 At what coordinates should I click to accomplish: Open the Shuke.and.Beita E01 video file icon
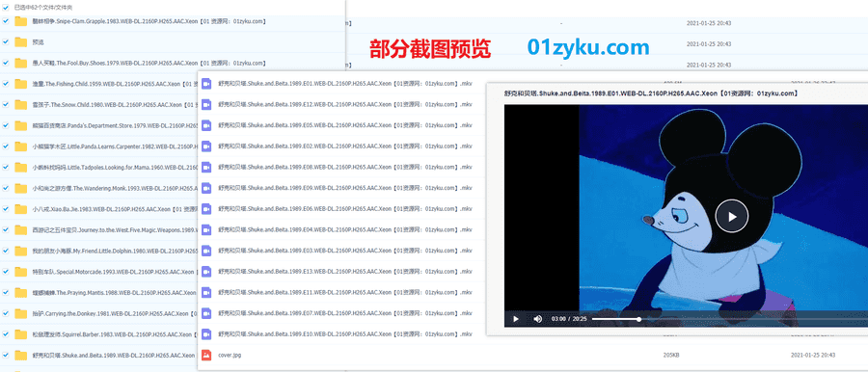point(206,84)
